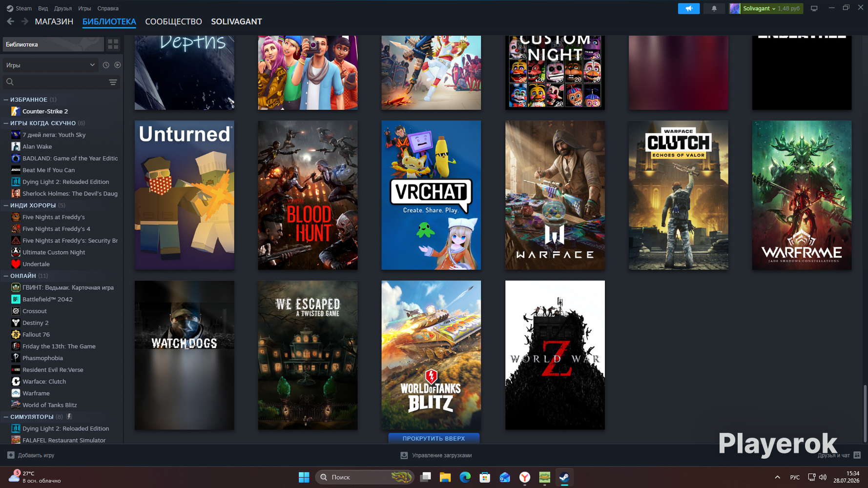
Task: Open Microsoft Store from the taskbar
Action: (x=485, y=477)
